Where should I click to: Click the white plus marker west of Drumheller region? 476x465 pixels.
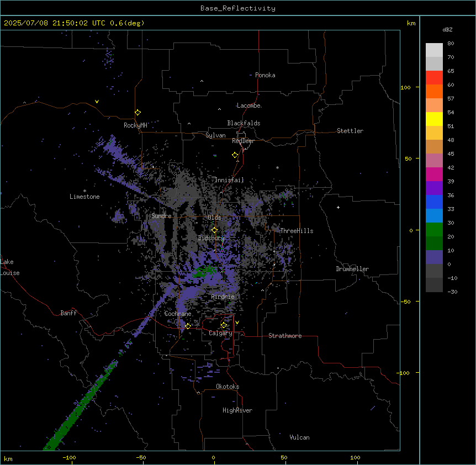(x=338, y=207)
